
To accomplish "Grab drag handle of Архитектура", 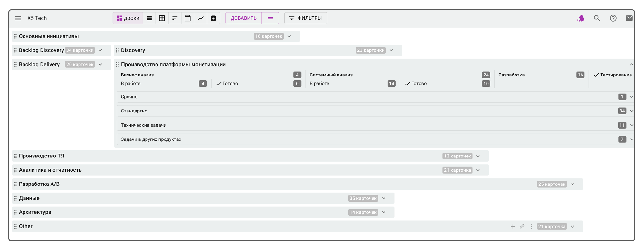I will [15, 212].
